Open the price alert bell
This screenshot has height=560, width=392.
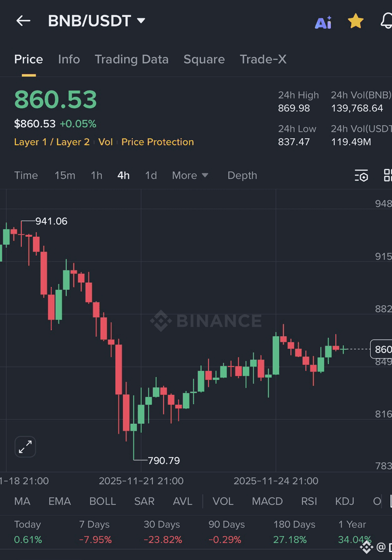point(386,21)
